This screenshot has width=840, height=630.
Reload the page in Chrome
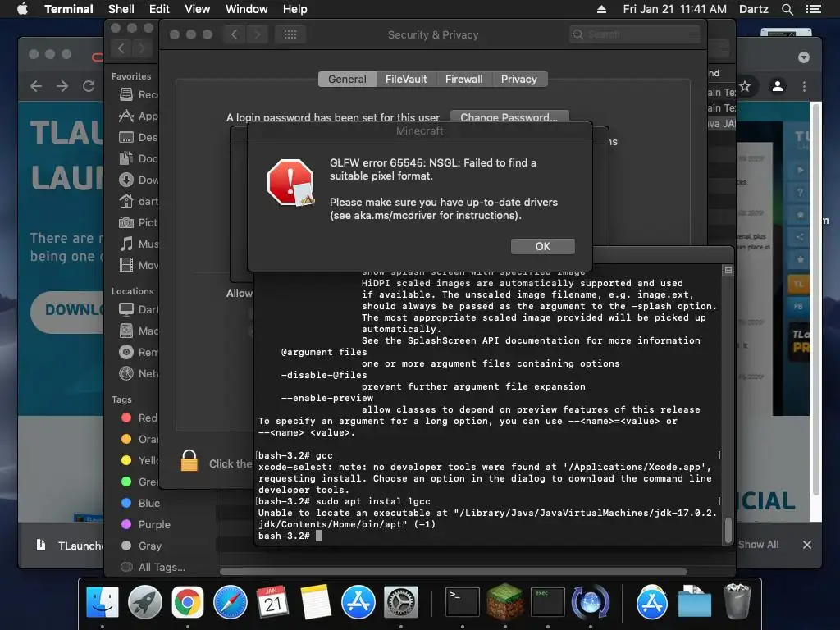[89, 85]
